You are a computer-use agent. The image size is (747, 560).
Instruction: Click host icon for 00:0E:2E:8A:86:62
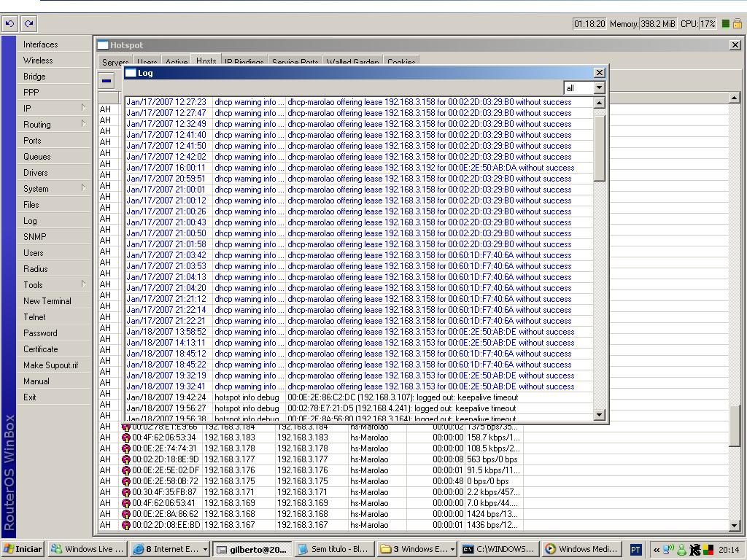[125, 514]
